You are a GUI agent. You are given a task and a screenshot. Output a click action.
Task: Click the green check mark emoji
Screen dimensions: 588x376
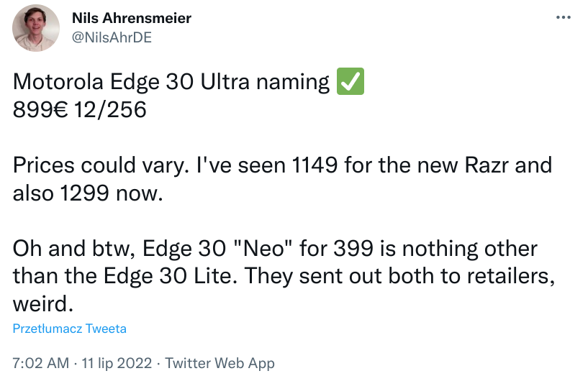[x=350, y=81]
